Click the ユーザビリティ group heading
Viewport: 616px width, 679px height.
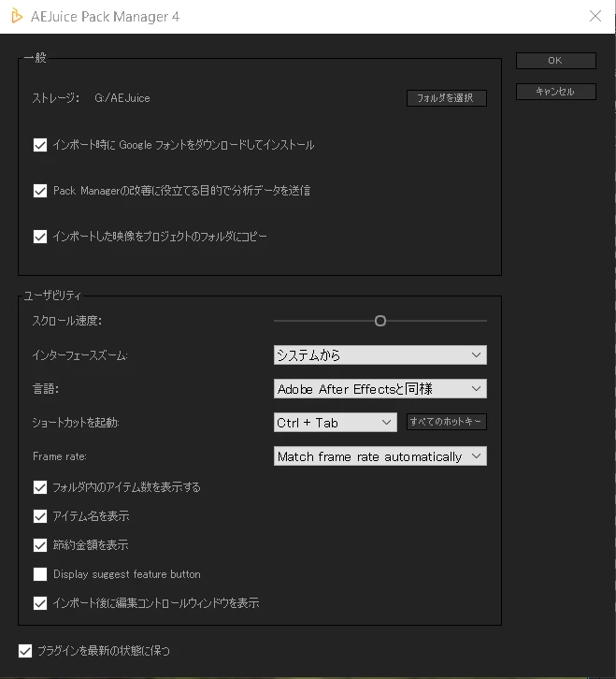point(52,296)
